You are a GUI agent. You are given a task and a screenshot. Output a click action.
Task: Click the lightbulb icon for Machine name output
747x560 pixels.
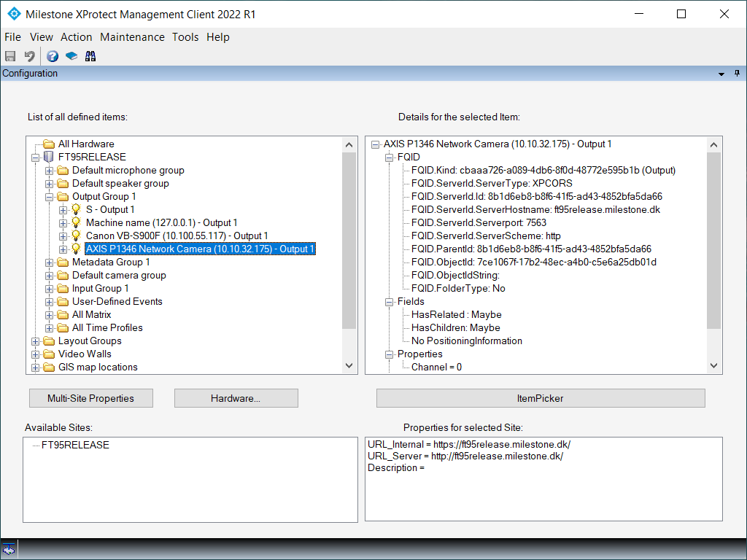pos(76,222)
